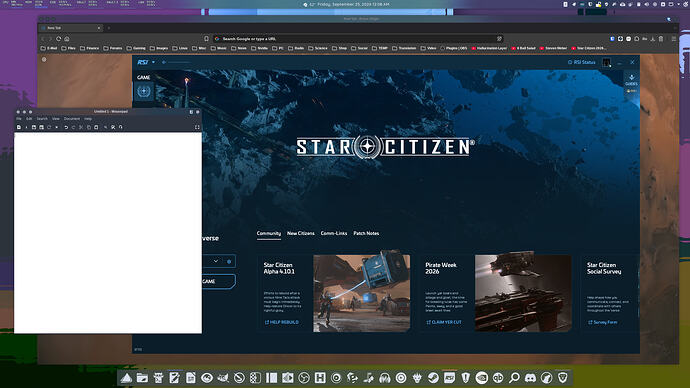Open a new browser tab with plus button
This screenshot has width=690, height=388.
click(109, 28)
